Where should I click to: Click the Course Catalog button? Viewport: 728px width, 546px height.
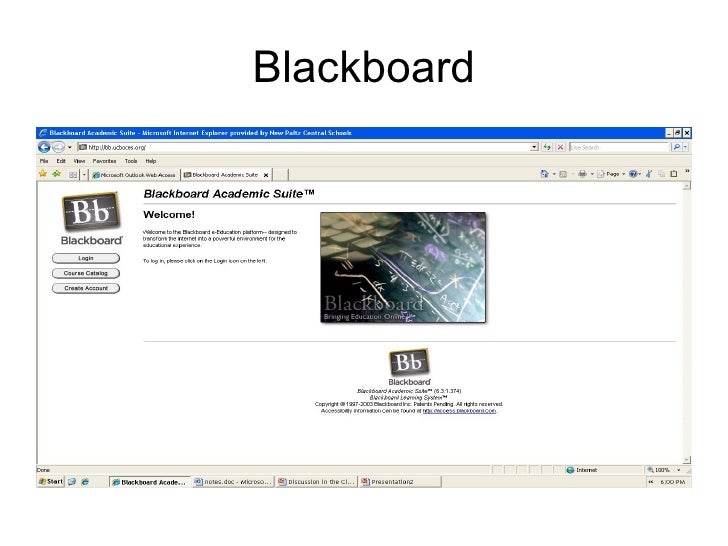point(86,273)
